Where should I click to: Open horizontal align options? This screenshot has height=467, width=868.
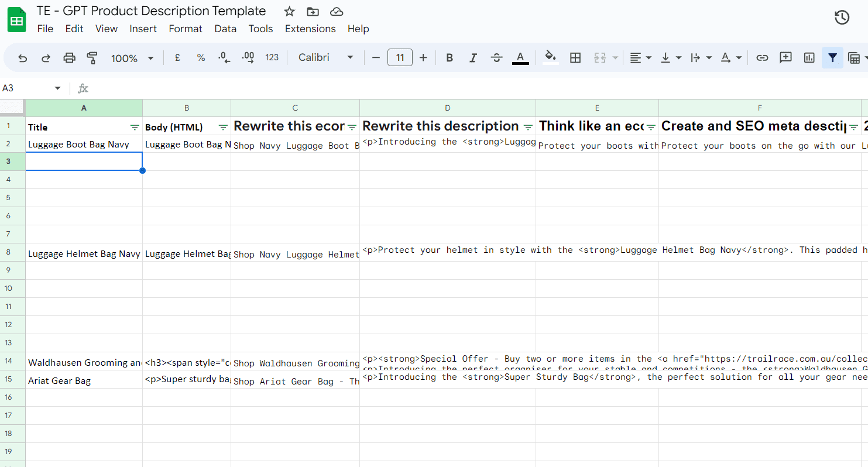(640, 57)
